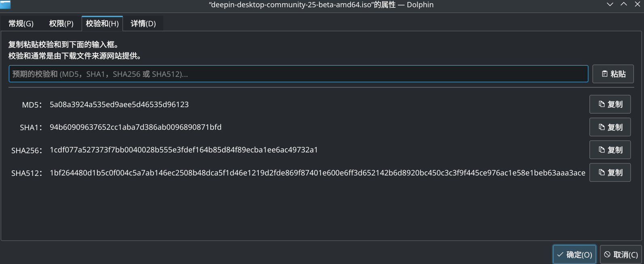Click the window title text in title bar

point(321,5)
